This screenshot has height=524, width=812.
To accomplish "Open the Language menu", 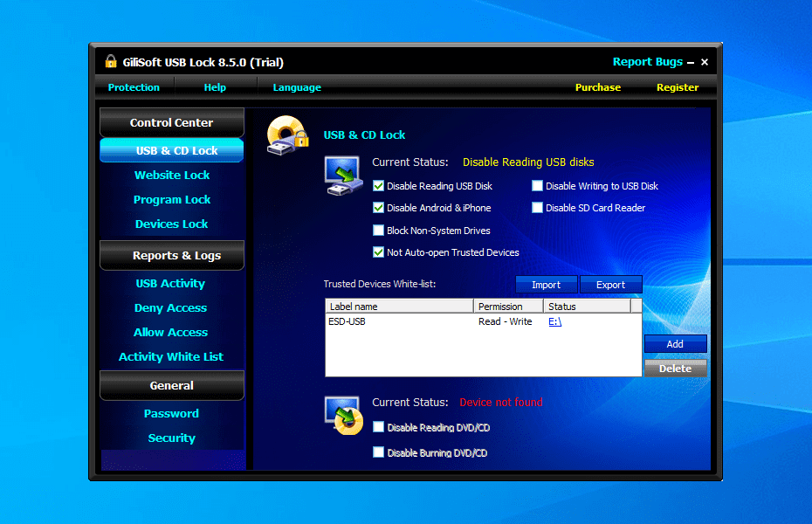I will [297, 87].
